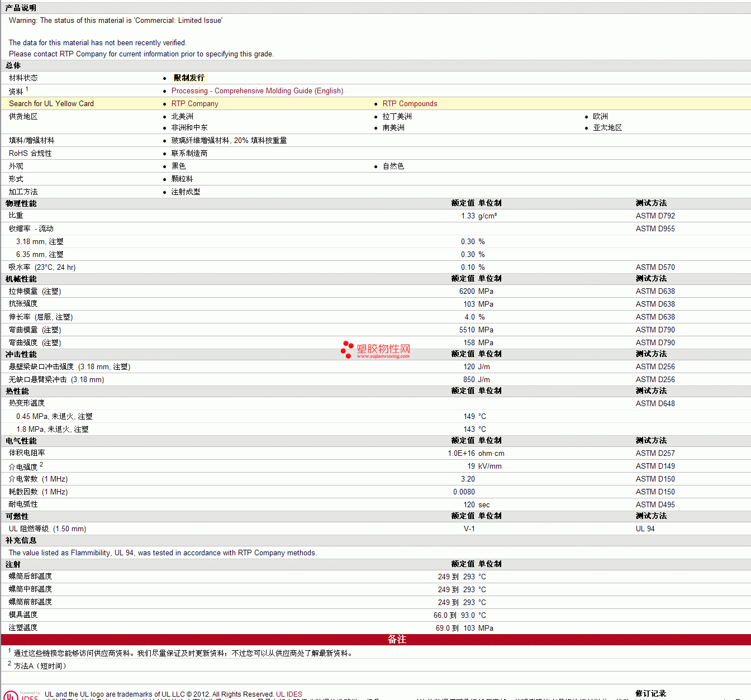This screenshot has width=751, height=700.
Task: Click the ASTM D955 test method
Action: click(x=655, y=228)
